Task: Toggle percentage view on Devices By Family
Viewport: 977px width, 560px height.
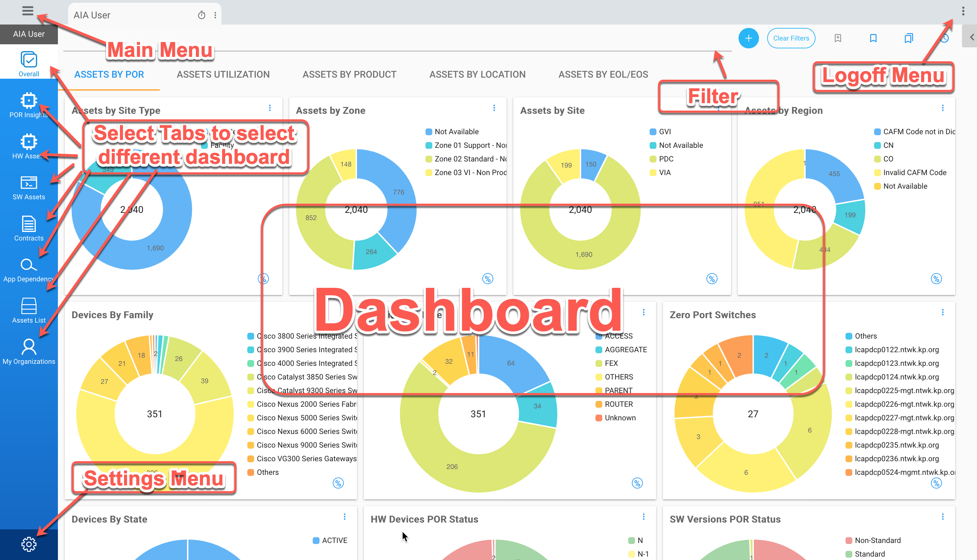Action: click(338, 483)
